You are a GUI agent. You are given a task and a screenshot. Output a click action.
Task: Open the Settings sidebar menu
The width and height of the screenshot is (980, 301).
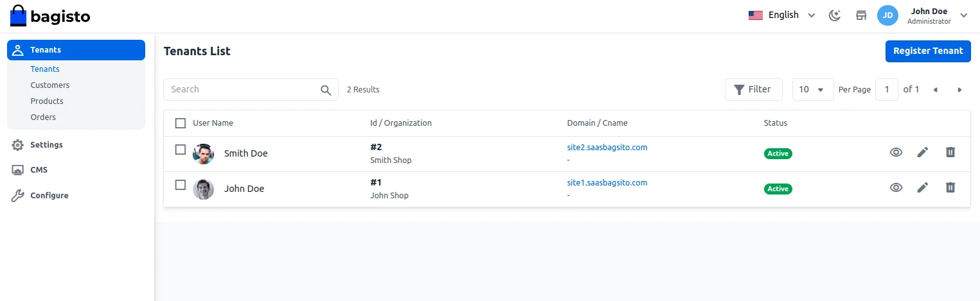[46, 145]
